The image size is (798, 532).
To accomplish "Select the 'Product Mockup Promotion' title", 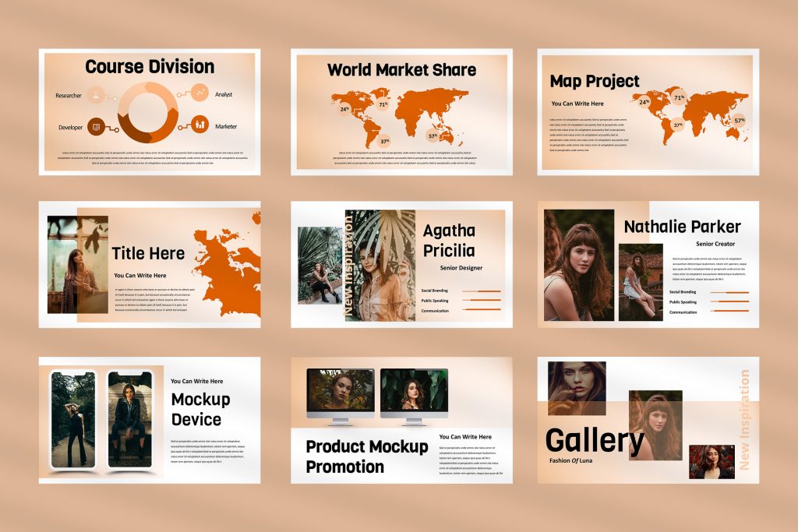I will pos(366,456).
